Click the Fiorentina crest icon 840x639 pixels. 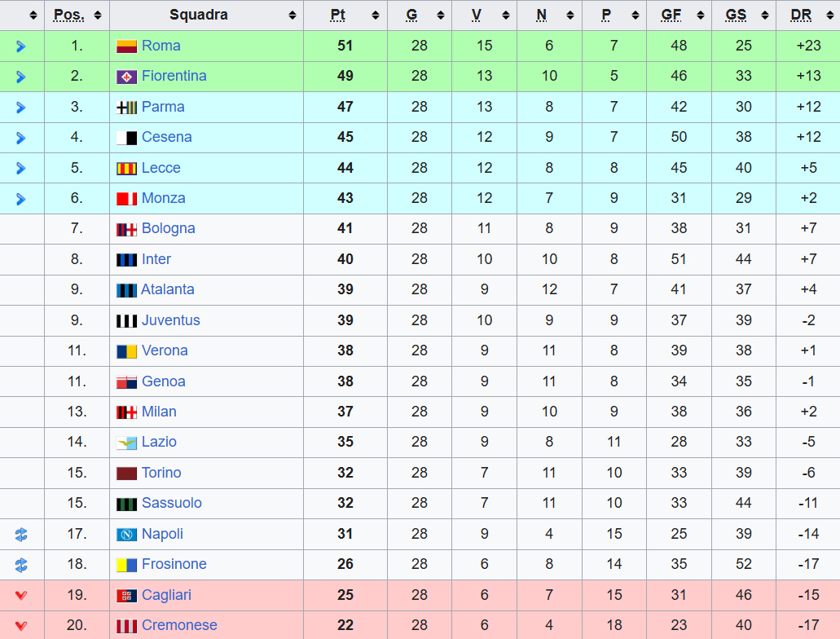tap(126, 77)
